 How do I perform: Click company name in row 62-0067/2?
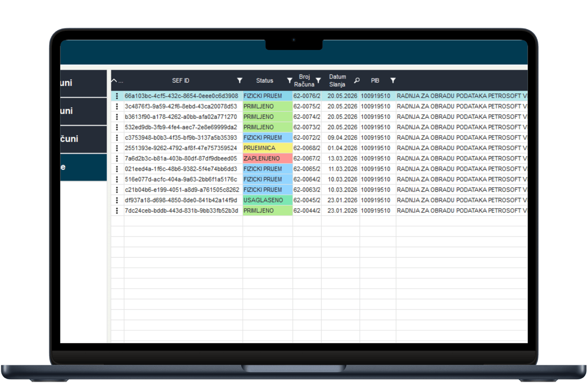point(462,159)
